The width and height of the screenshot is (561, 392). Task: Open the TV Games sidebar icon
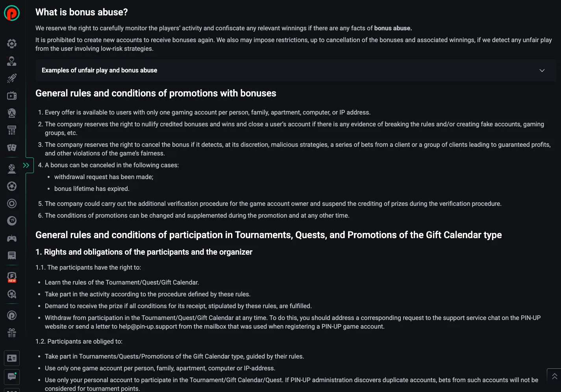pyautogui.click(x=12, y=95)
